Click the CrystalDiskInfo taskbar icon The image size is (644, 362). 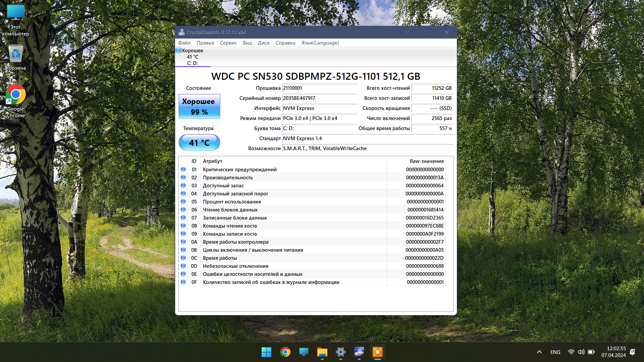359,352
